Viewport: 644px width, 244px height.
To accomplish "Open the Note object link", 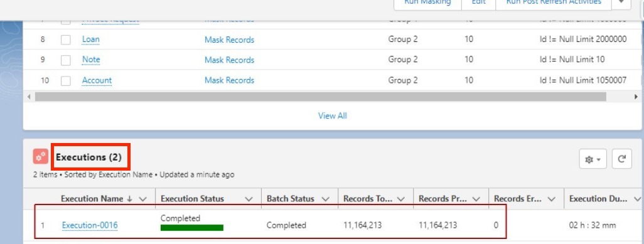I will (x=91, y=60).
